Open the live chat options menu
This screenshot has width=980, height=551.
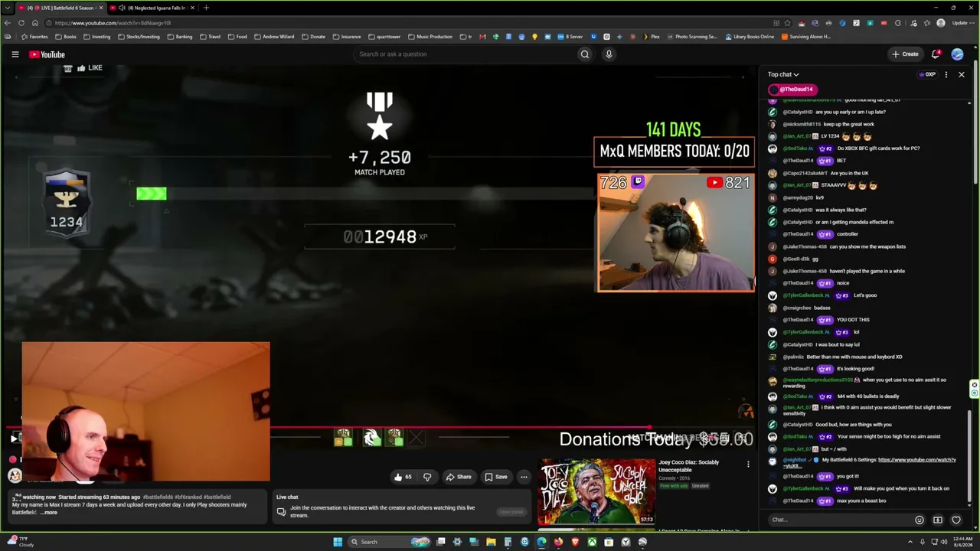pos(946,74)
